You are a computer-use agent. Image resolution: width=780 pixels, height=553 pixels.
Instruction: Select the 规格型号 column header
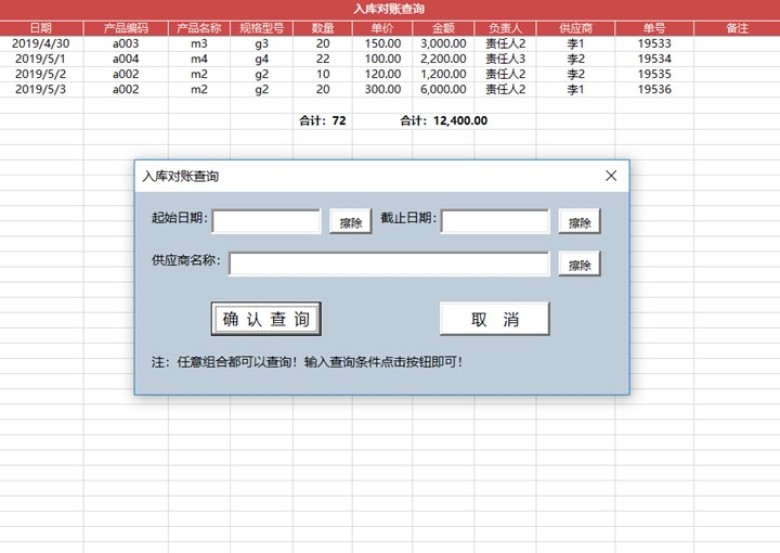click(262, 28)
